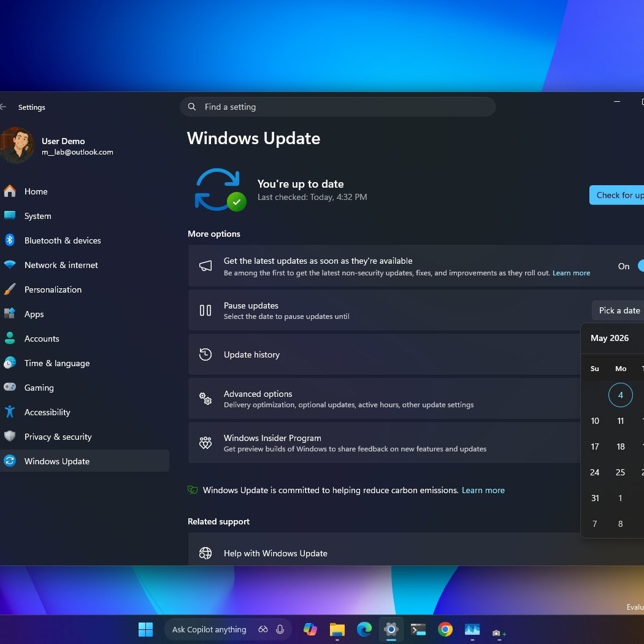Pick May 31 in the calendar
Viewport: 644px width, 644px height.
(595, 498)
